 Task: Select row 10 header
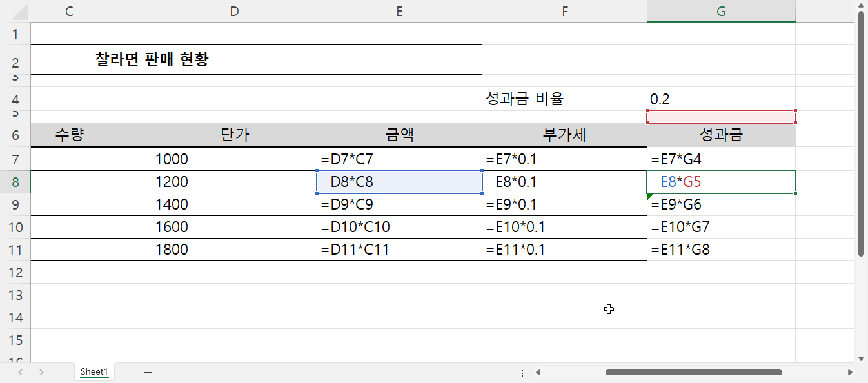pyautogui.click(x=15, y=227)
